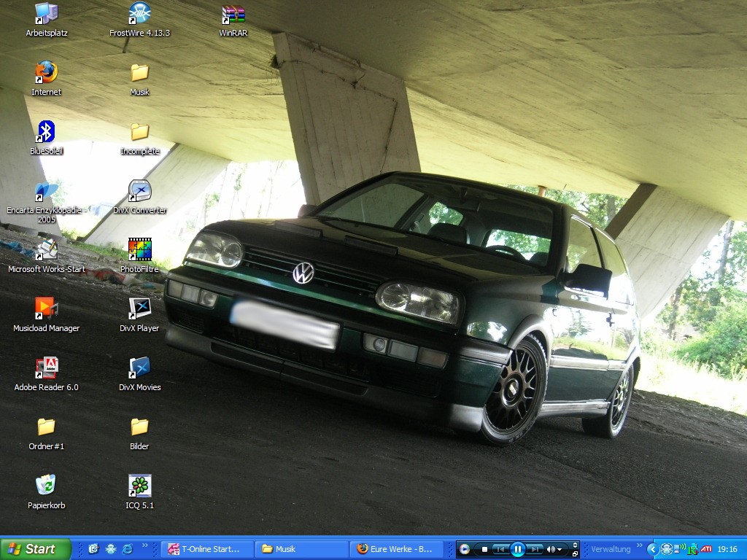This screenshot has height=560, width=747.
Task: Expand the Verwaltung toolbar overflow chevron
Action: point(639,545)
